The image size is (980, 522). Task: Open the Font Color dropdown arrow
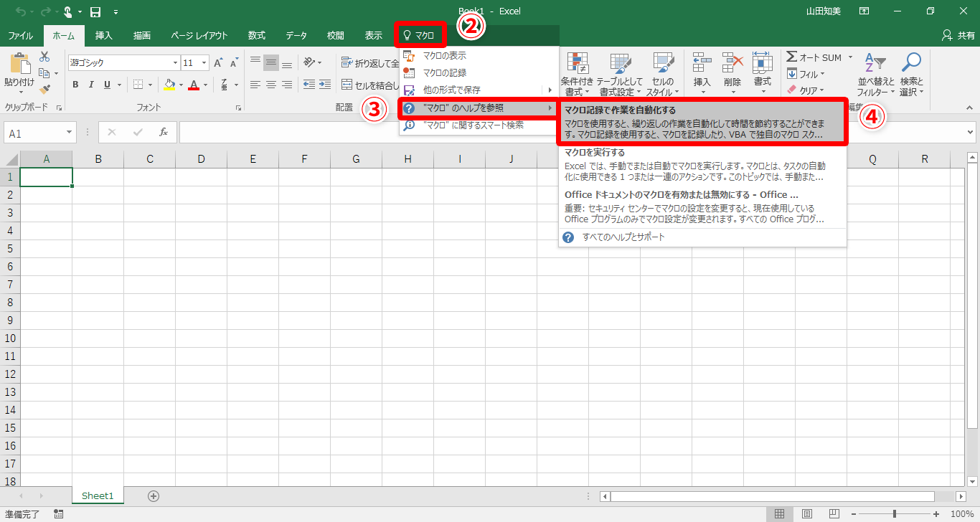(205, 85)
